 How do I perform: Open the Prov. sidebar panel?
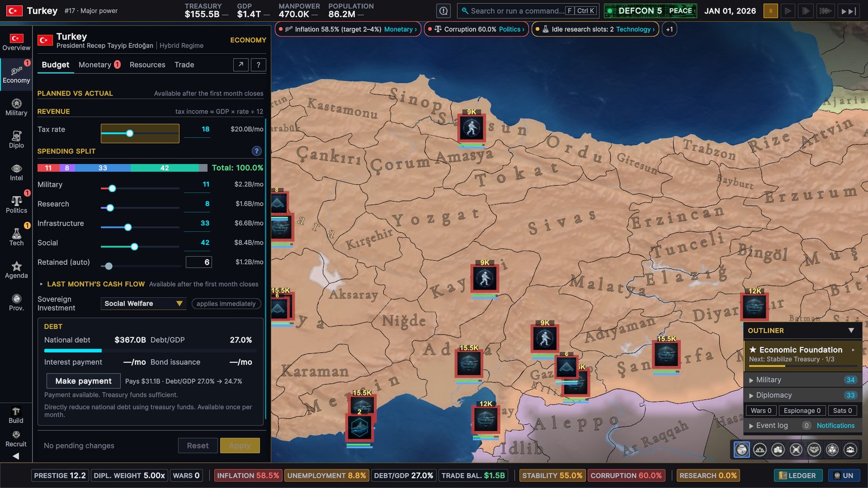[16, 302]
